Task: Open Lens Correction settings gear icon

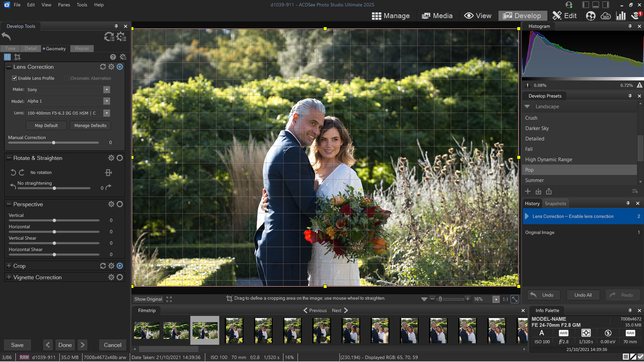Action: coord(111,67)
